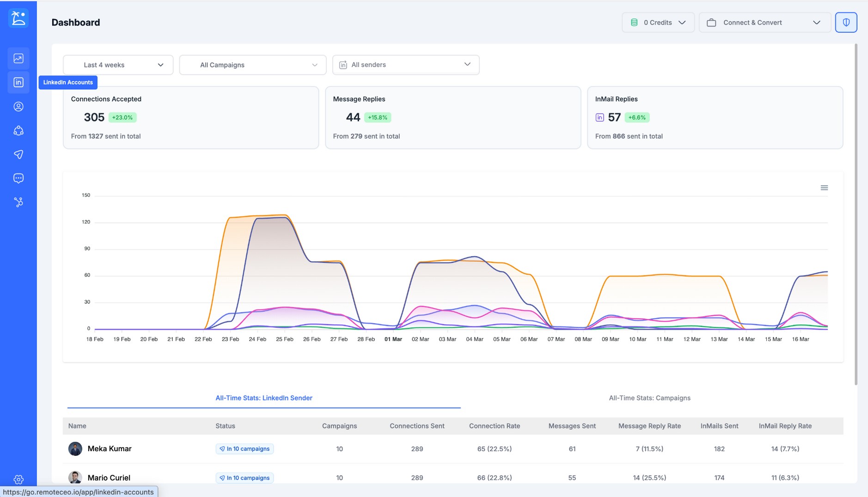868x497 pixels.
Task: Click Meka Kumar's 182 InMails sent value
Action: tap(719, 448)
